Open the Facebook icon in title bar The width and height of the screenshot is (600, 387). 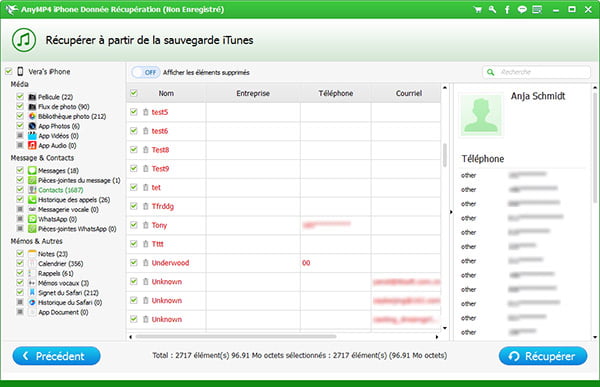(507, 10)
